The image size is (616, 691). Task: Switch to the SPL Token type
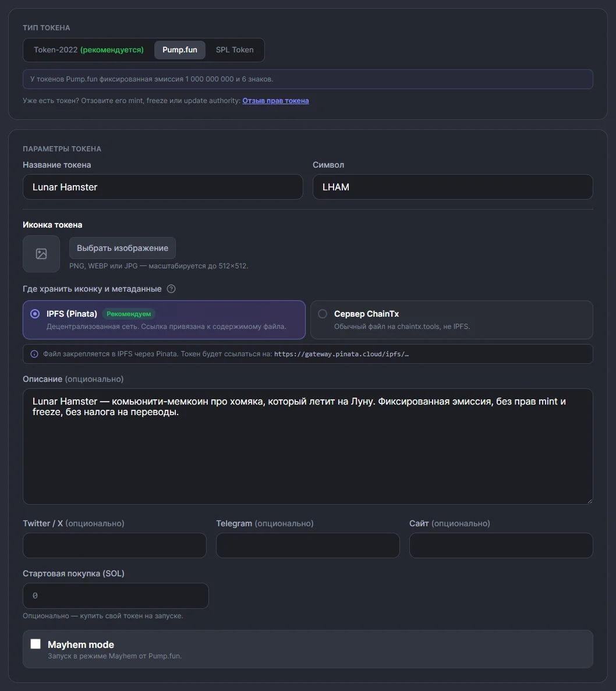pyautogui.click(x=235, y=50)
